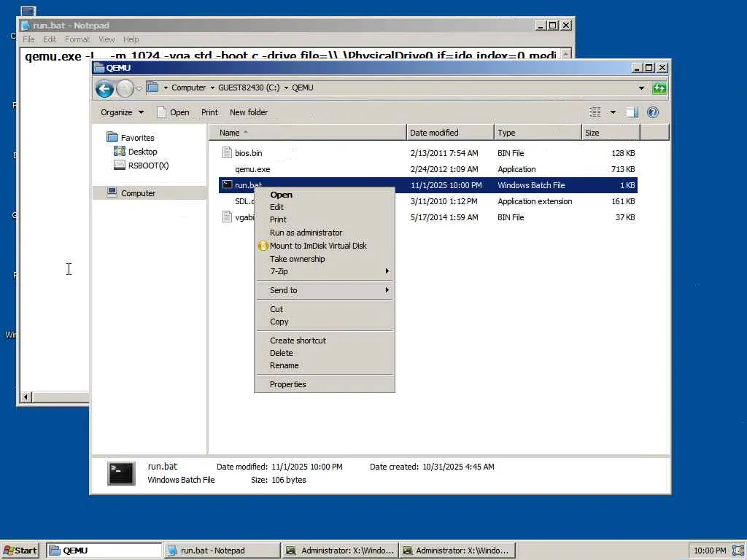Click Print in the explorer toolbar

click(209, 112)
